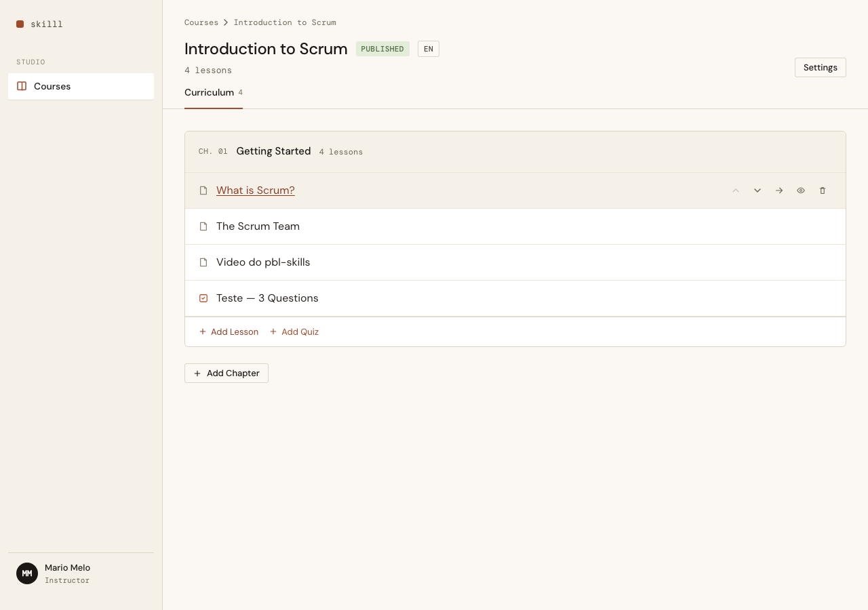Click Add Quiz in Getting Started chapter

coord(294,332)
